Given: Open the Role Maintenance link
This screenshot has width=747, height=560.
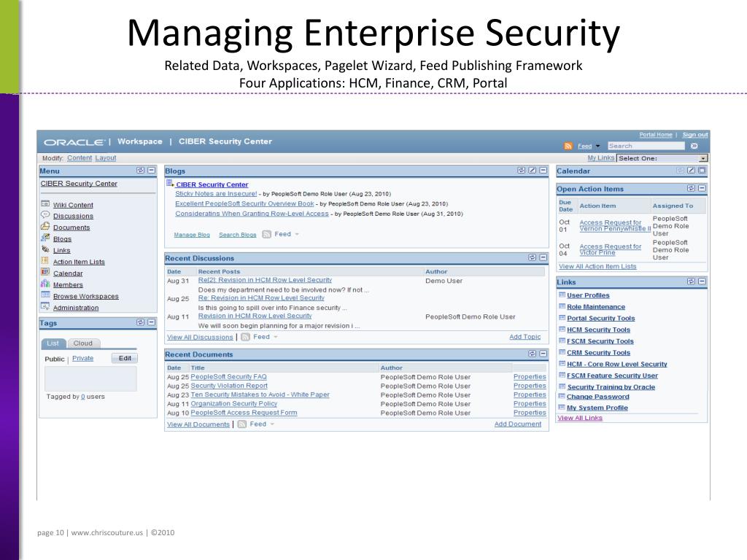Looking at the screenshot, I should [x=596, y=307].
